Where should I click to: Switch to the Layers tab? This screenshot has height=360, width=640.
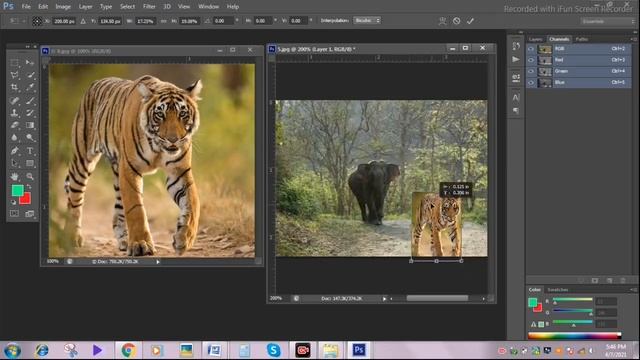coord(536,39)
